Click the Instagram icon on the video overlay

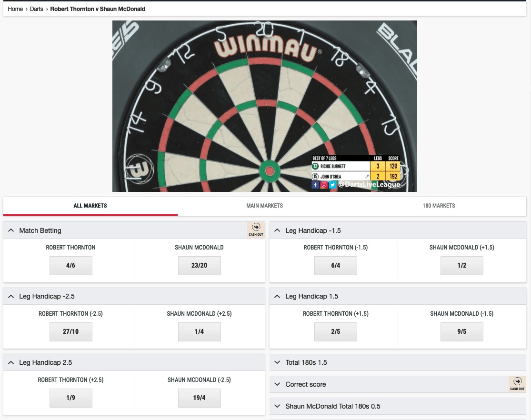(324, 185)
